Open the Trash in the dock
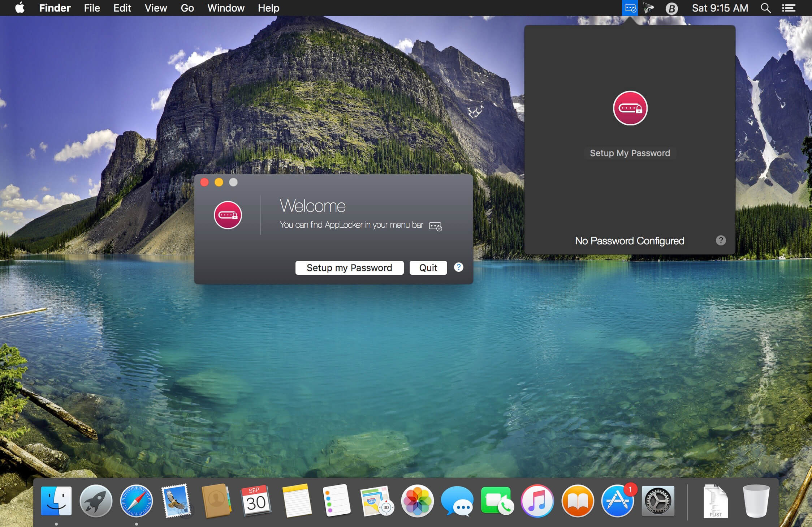 pyautogui.click(x=756, y=501)
